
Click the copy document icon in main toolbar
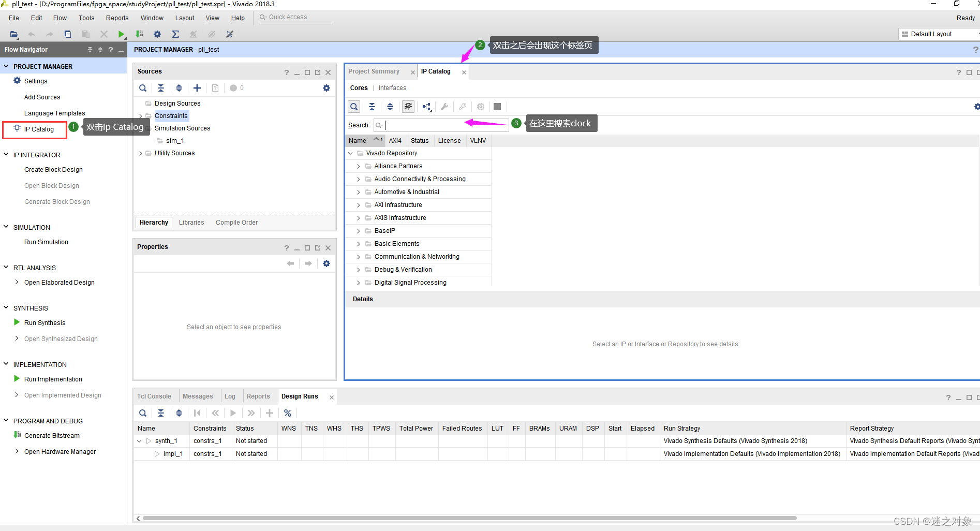coord(68,34)
